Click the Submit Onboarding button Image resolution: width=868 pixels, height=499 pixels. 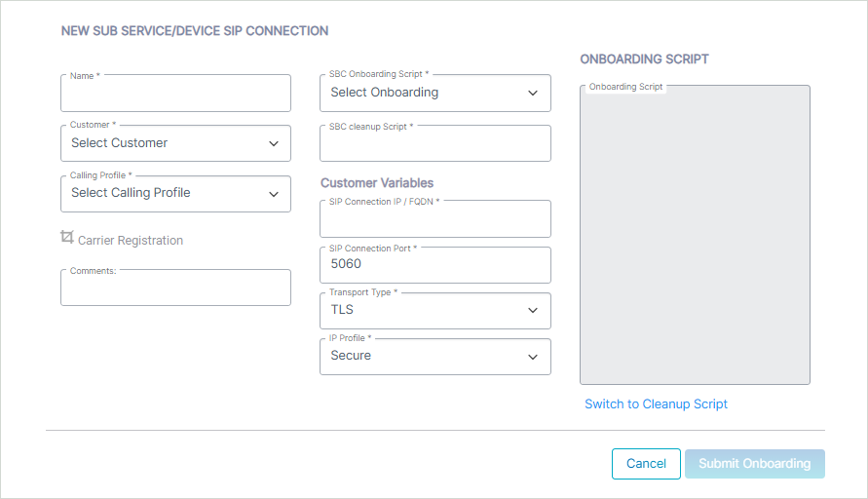pos(755,464)
